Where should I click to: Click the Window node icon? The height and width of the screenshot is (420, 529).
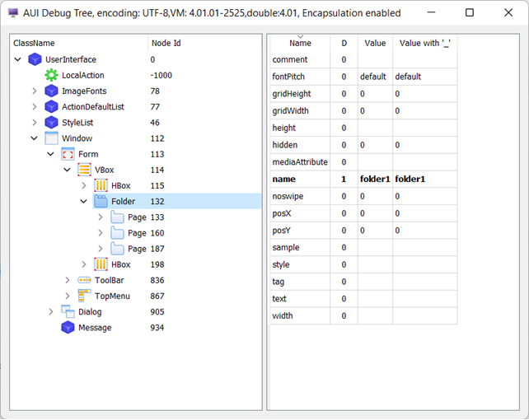click(51, 138)
